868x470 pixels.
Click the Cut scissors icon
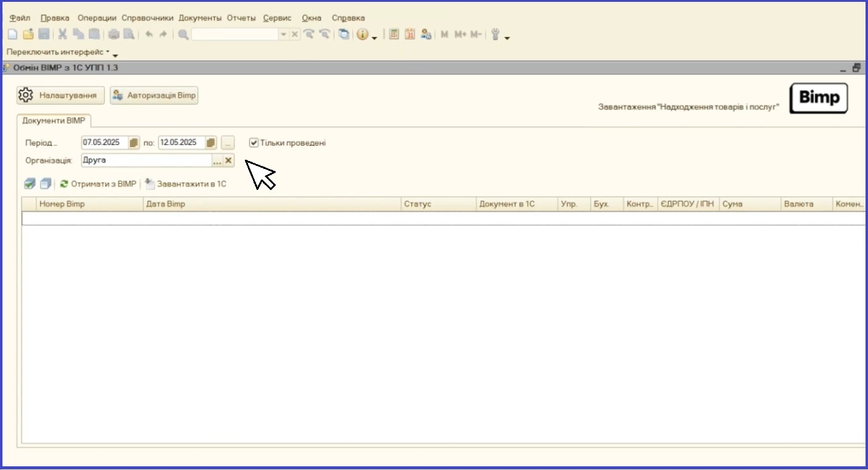click(62, 35)
